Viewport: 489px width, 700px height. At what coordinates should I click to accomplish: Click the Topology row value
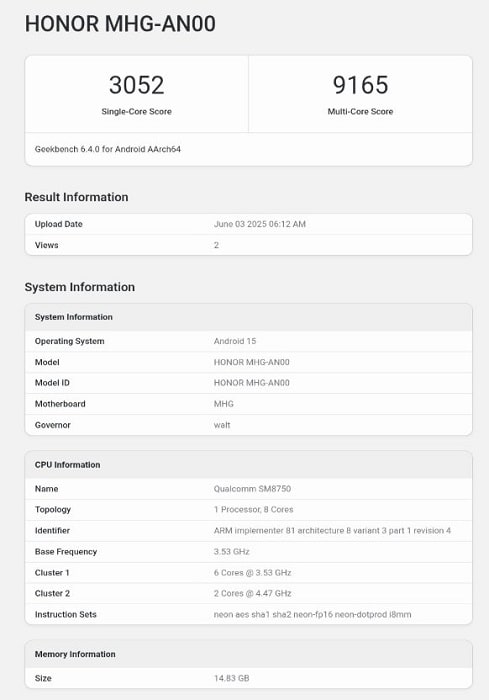pyautogui.click(x=253, y=509)
